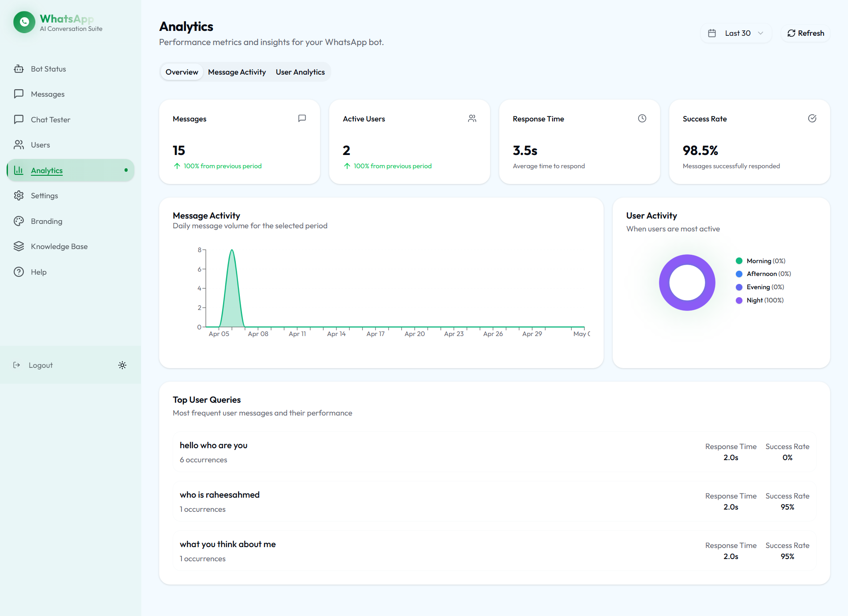Click the Settings gear icon

click(19, 196)
